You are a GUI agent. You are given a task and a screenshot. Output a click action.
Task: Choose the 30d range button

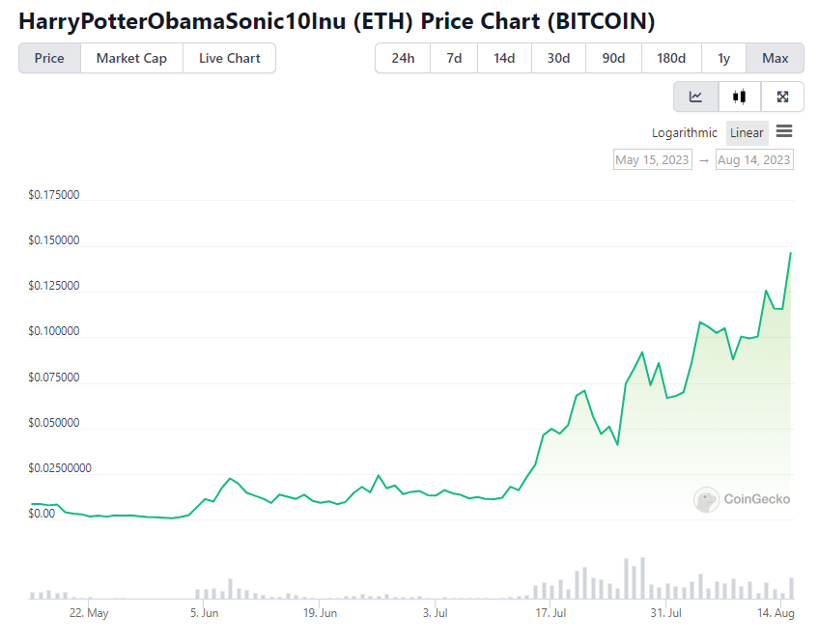[x=558, y=58]
